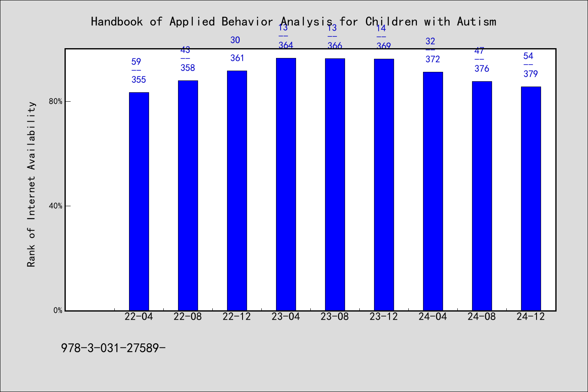Click the value 361 data label
The image size is (588, 392).
click(x=237, y=58)
